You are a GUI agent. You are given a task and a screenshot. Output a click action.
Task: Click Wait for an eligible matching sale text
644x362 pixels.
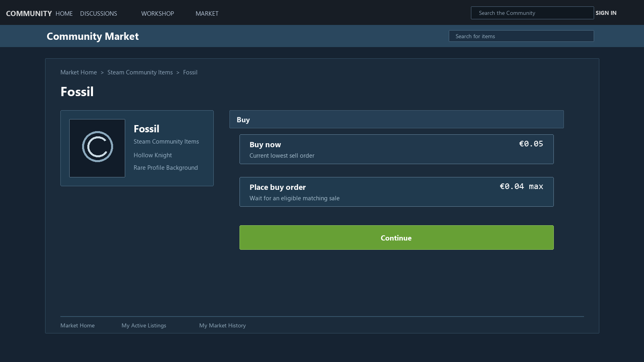(294, 198)
